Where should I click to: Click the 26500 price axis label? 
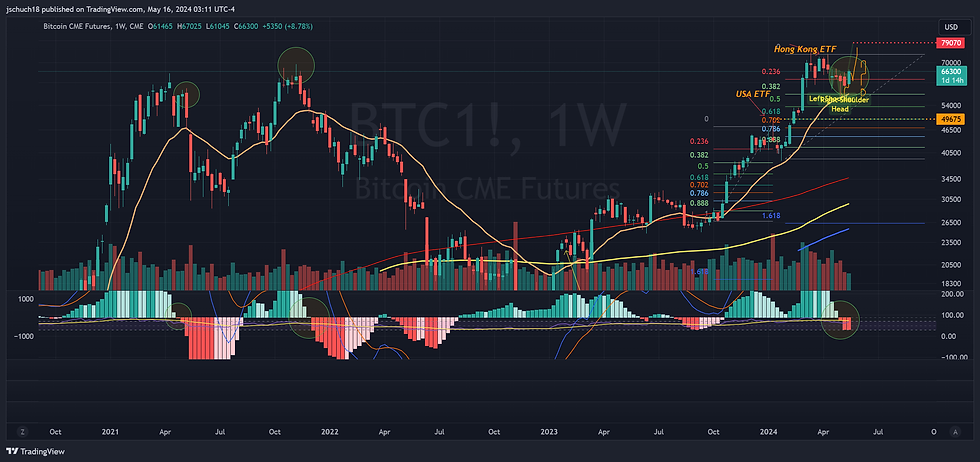949,222
